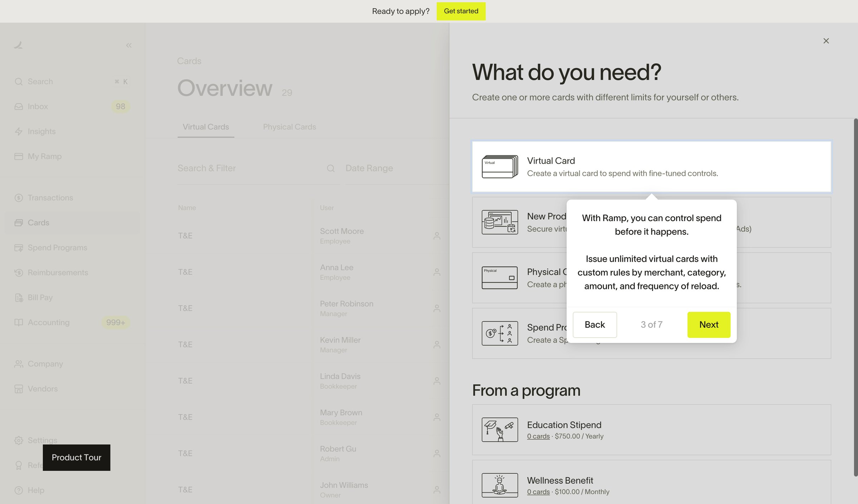Click the user icon in Kevin Miller's row
This screenshot has width=858, height=504.
point(437,345)
